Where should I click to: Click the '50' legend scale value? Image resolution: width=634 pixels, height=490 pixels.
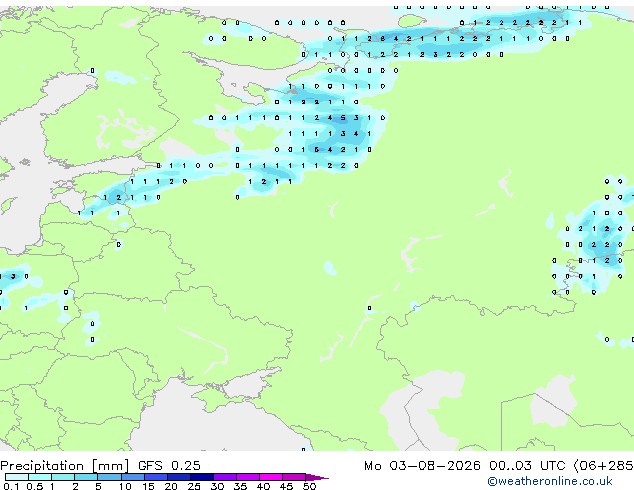click(309, 486)
